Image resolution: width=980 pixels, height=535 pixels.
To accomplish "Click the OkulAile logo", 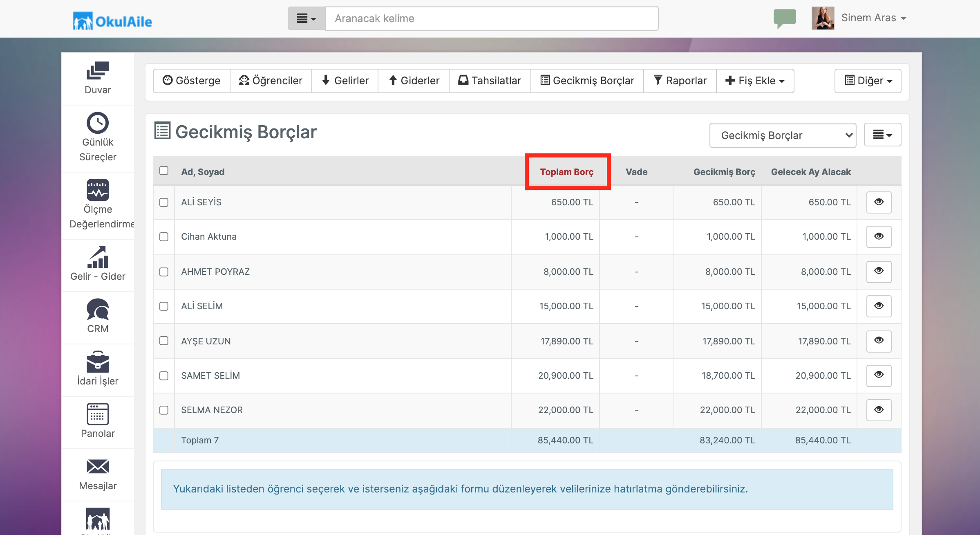I will (112, 21).
